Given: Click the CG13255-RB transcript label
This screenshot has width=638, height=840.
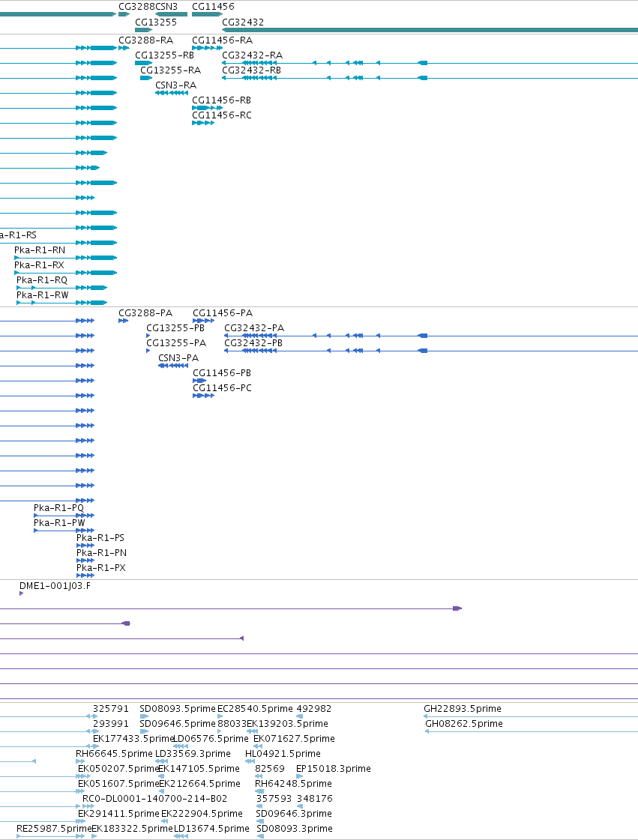Looking at the screenshot, I should (165, 55).
